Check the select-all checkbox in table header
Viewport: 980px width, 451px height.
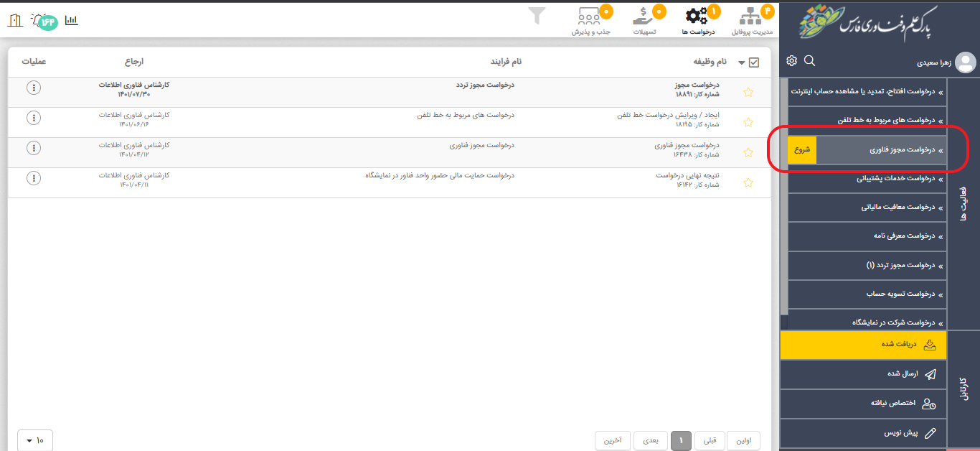(753, 62)
